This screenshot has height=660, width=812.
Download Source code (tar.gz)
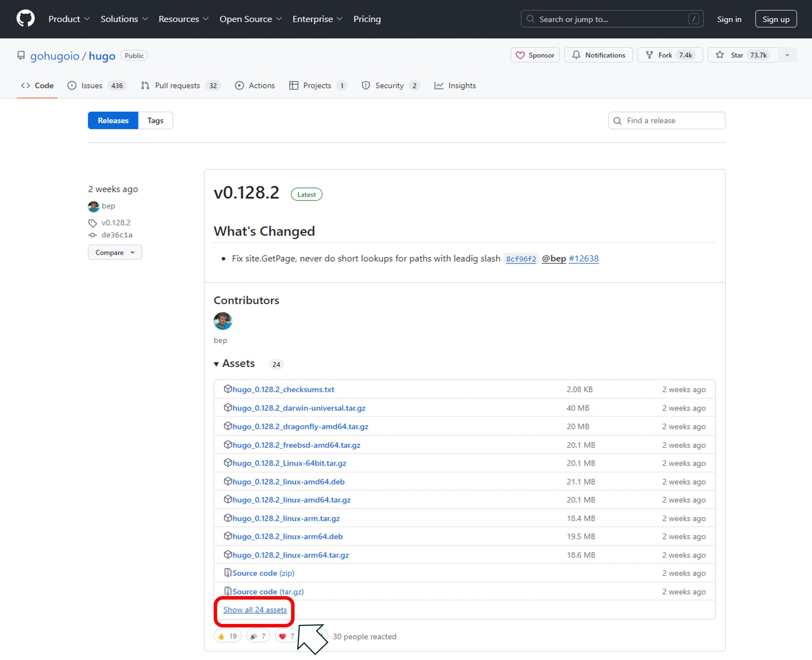click(268, 592)
